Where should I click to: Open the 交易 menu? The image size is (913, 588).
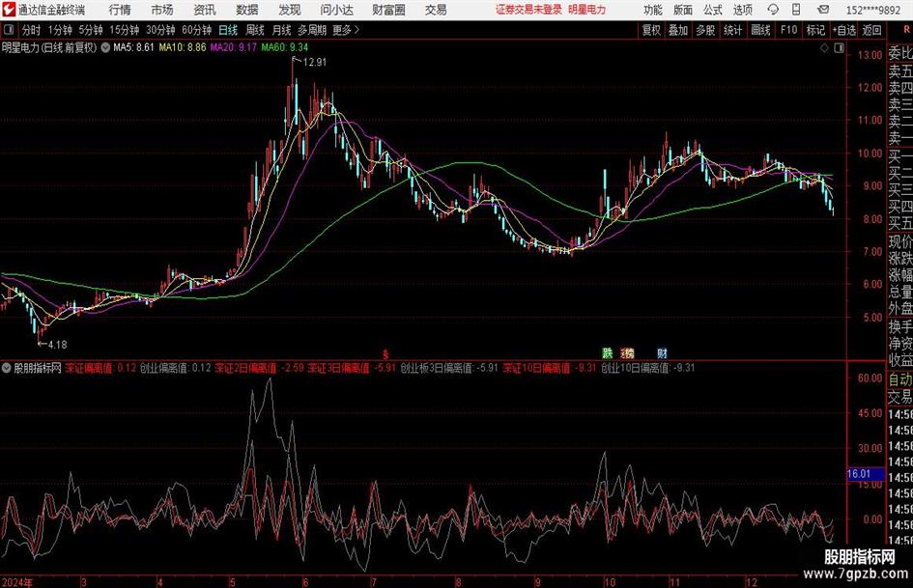pyautogui.click(x=436, y=10)
